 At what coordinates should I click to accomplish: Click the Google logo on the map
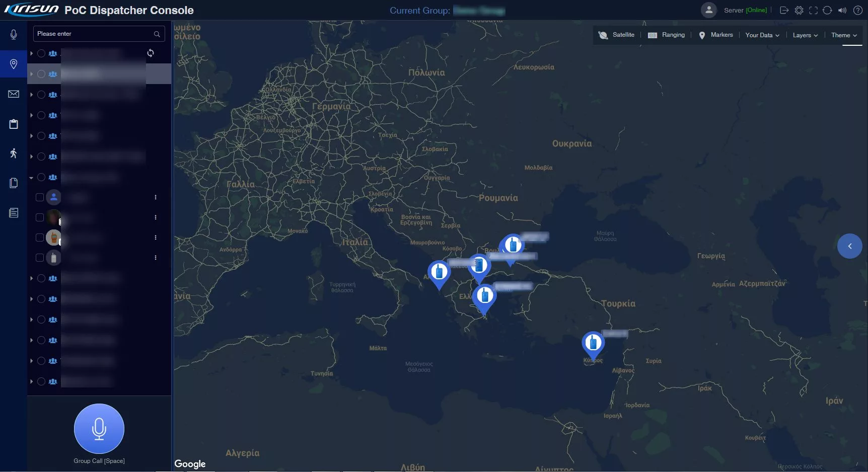(x=190, y=464)
